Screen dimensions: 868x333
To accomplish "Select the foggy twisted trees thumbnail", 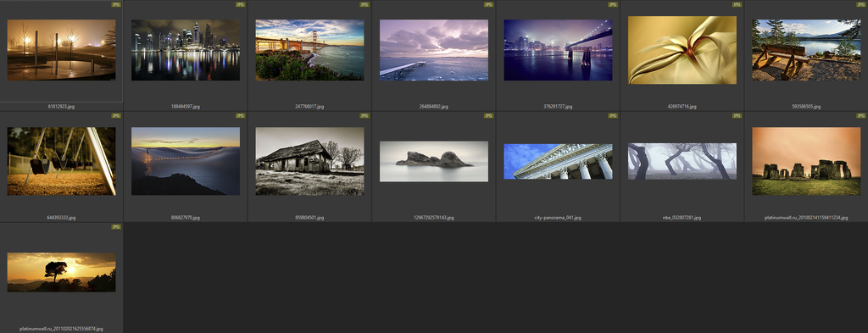I will 682,161.
